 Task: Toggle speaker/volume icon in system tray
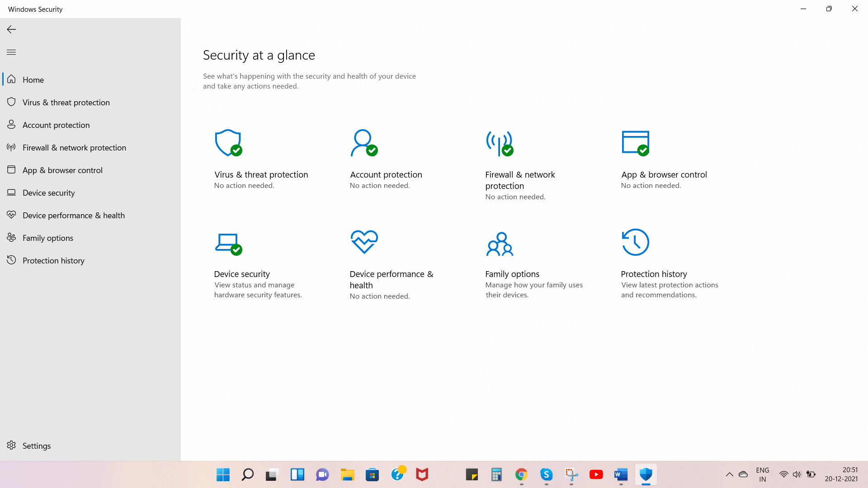[x=796, y=474]
